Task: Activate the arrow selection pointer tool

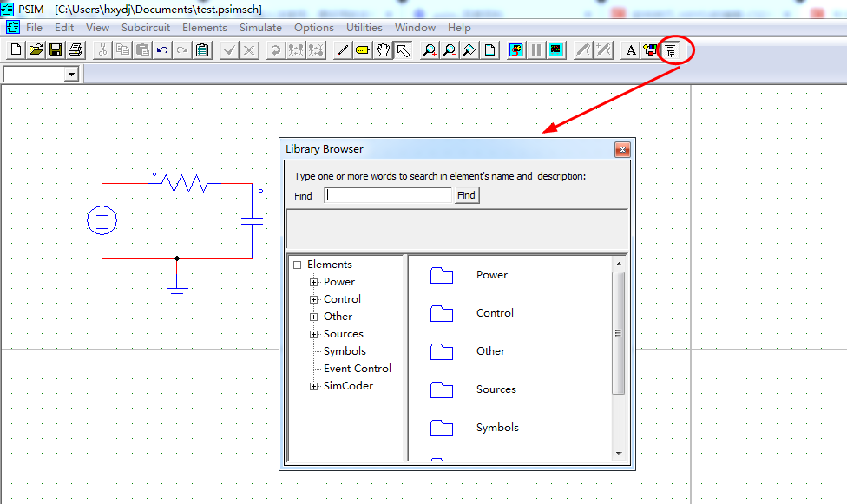Action: pos(403,50)
